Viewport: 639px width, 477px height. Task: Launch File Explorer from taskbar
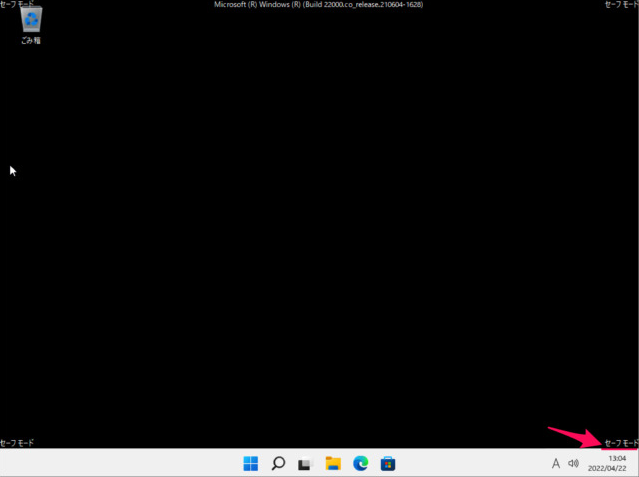pyautogui.click(x=333, y=464)
